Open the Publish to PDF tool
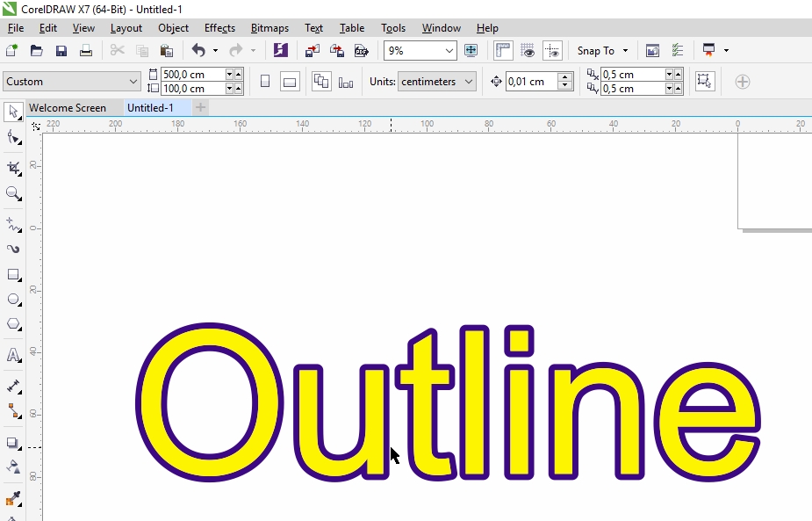The height and width of the screenshot is (521, 812). 362,50
